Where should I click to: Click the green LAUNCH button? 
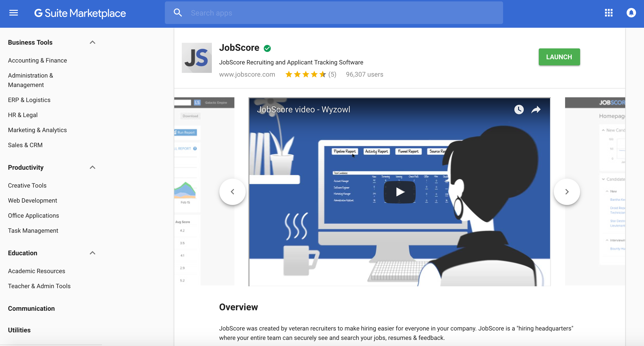559,57
